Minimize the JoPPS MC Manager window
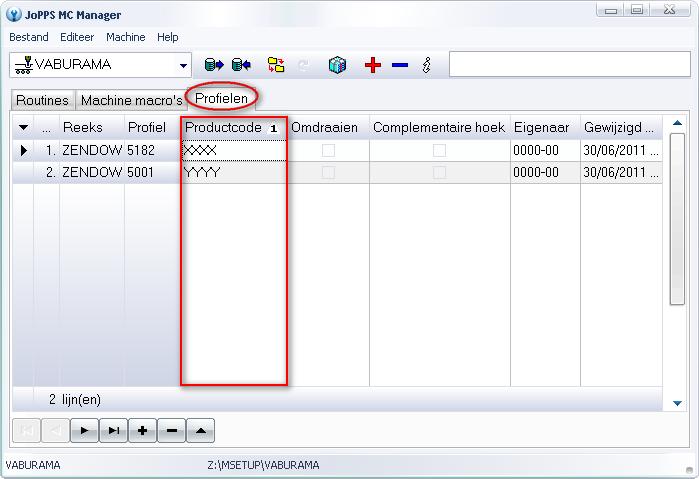 611,9
